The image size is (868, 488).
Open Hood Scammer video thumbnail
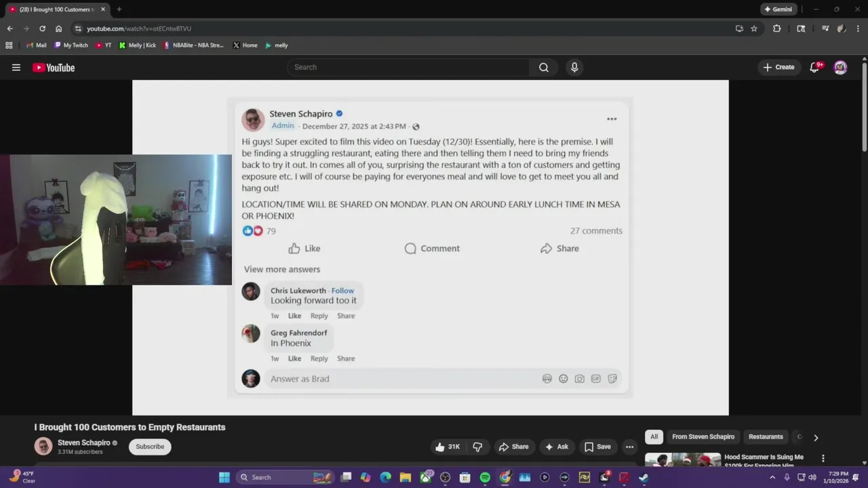click(x=683, y=460)
